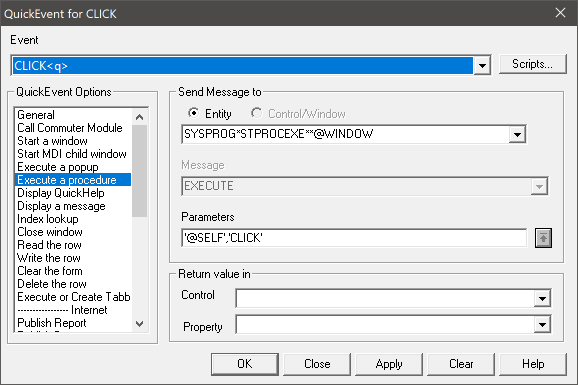Screen dimensions: 578x385
Task: Close the QuickEvent dialog with X
Action: coord(560,13)
